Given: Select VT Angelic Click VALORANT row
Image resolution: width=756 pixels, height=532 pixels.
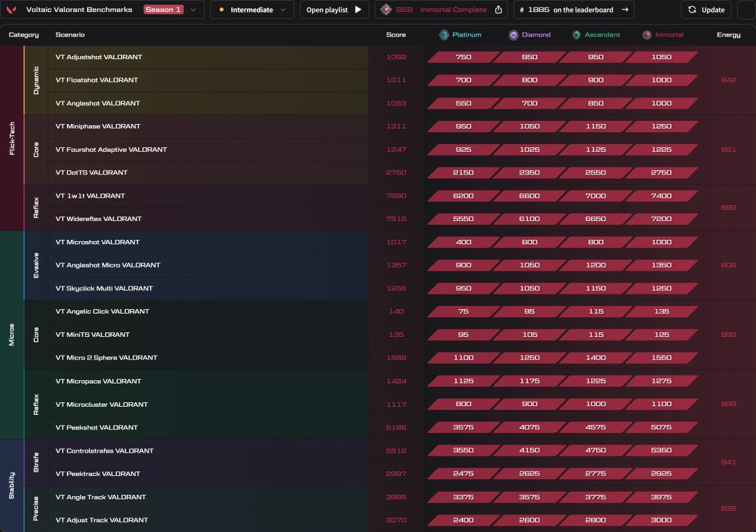Looking at the screenshot, I should (209, 311).
